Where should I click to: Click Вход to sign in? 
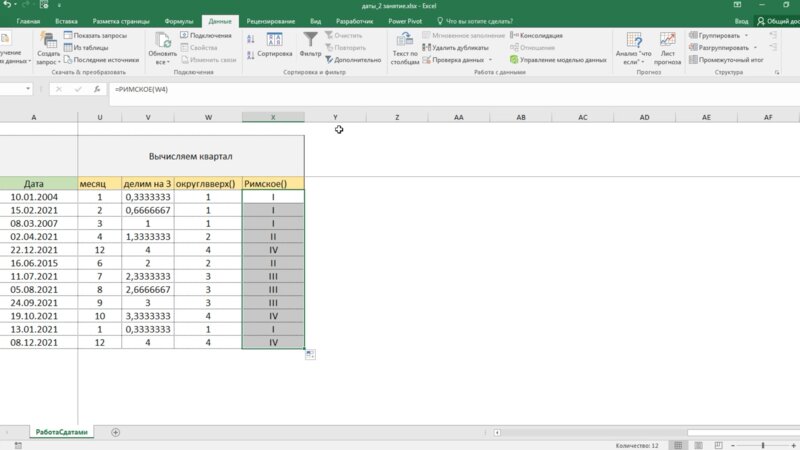741,21
